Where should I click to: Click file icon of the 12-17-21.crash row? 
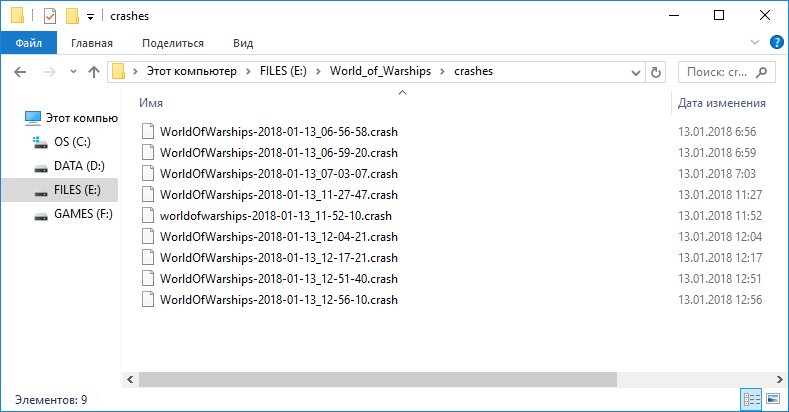pyautogui.click(x=148, y=258)
